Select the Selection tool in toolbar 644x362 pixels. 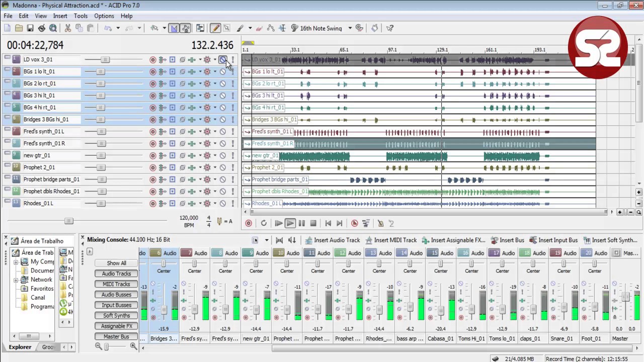tap(226, 28)
